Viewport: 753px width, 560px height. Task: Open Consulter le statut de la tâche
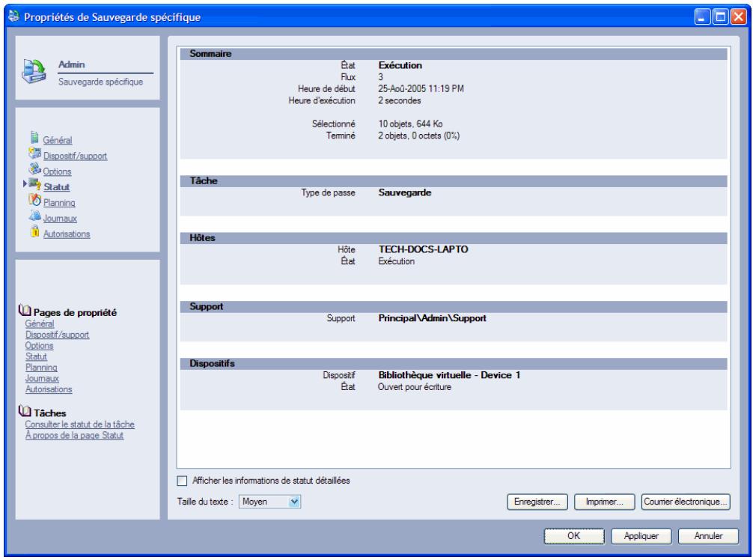point(80,424)
